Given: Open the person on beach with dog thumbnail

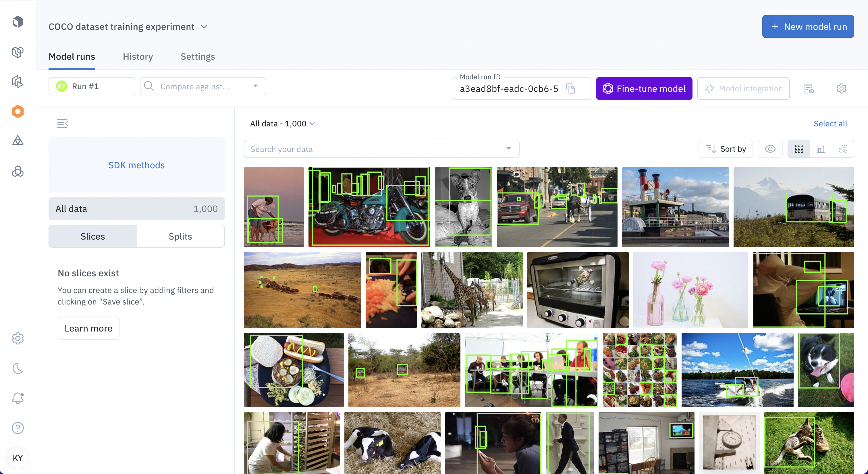Looking at the screenshot, I should (274, 207).
